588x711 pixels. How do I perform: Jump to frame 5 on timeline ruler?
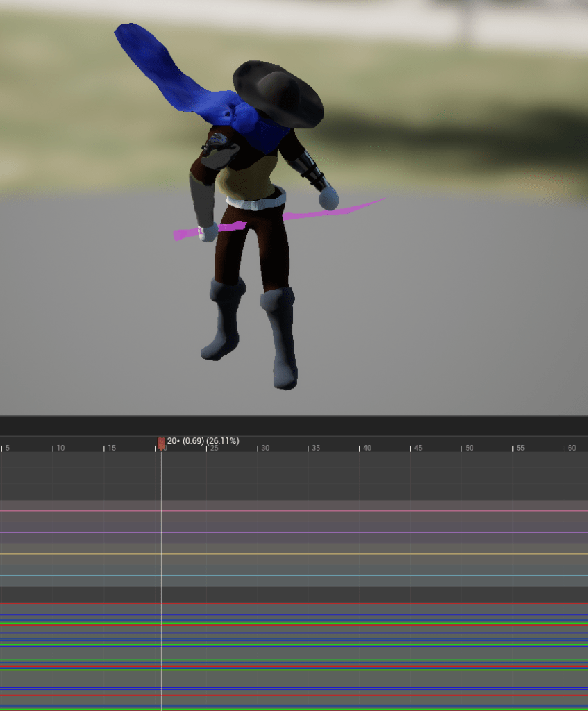point(2,449)
